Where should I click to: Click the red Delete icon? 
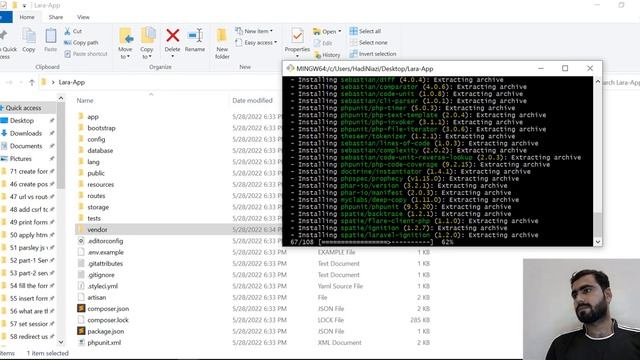tap(173, 36)
